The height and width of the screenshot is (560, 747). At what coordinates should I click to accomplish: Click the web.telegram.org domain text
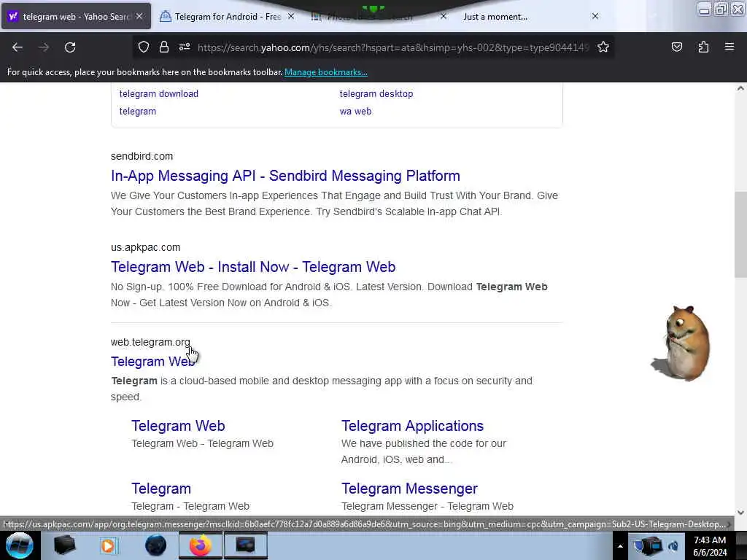point(150,342)
